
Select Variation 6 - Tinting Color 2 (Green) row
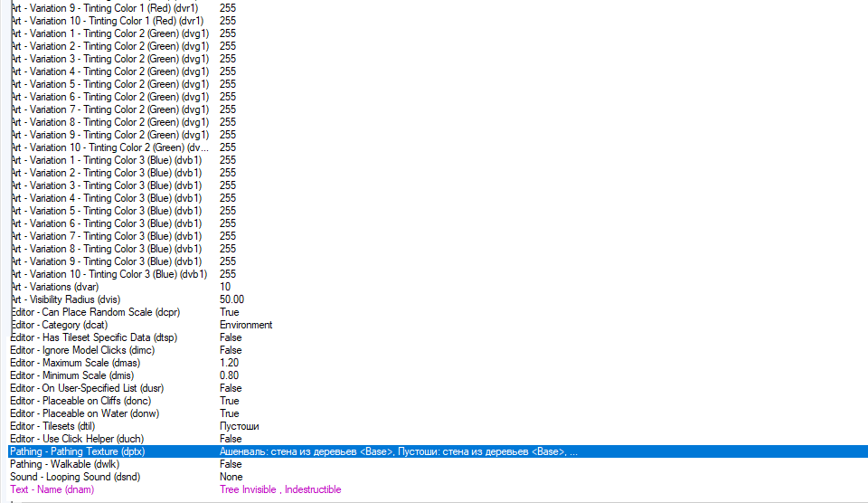point(438,97)
